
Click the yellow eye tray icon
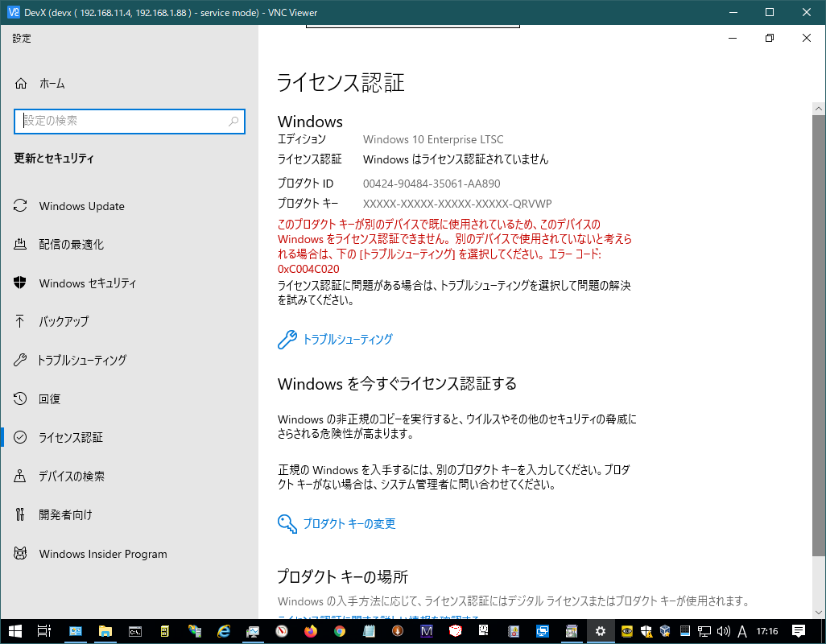coord(627,631)
